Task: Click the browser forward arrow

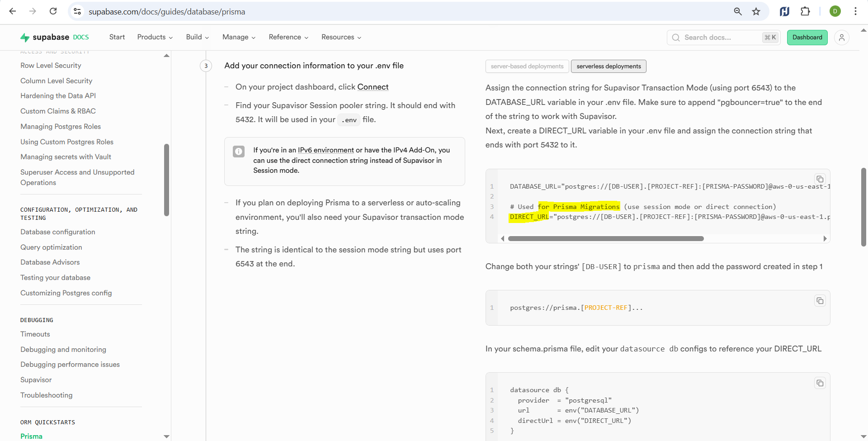Action: (x=33, y=11)
